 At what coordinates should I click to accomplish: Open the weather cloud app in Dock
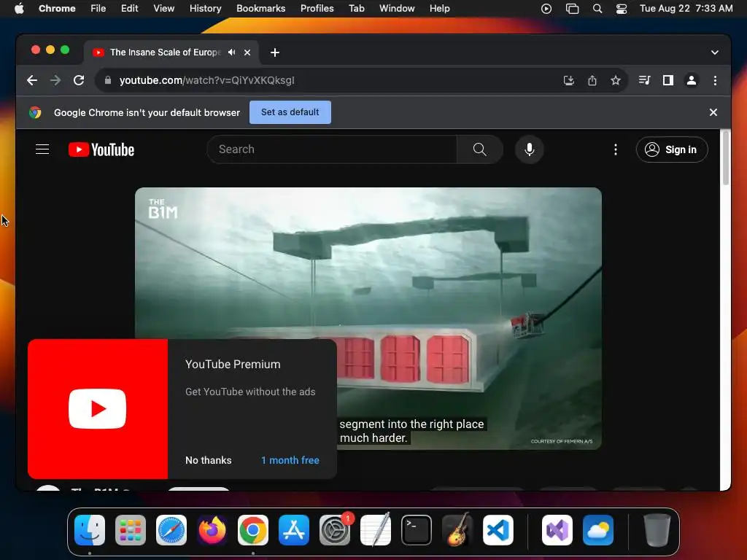[x=598, y=530]
